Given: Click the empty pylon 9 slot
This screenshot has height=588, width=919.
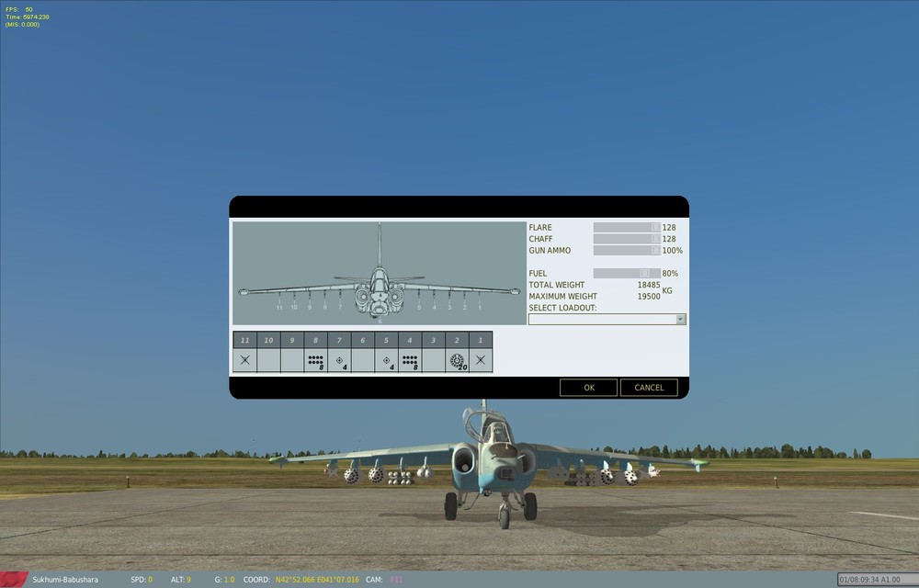Looking at the screenshot, I should click(292, 360).
